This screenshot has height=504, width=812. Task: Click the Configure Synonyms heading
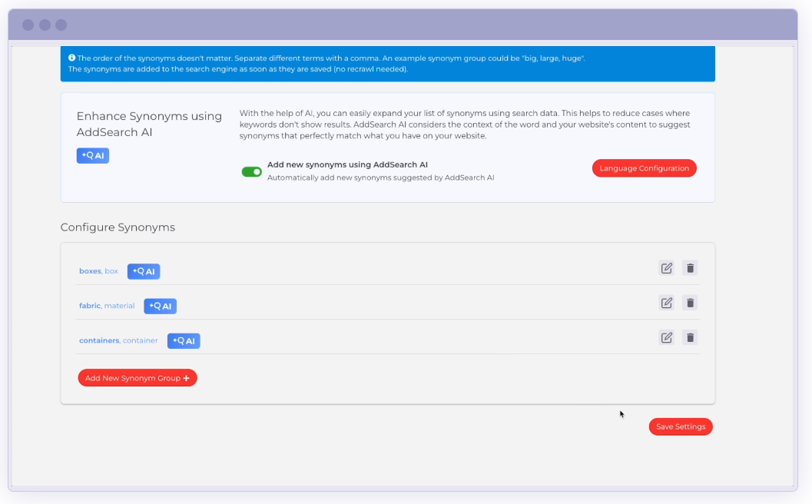(x=118, y=227)
